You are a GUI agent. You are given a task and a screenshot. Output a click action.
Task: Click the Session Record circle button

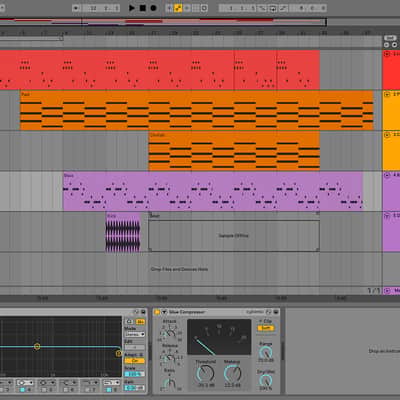click(x=204, y=8)
